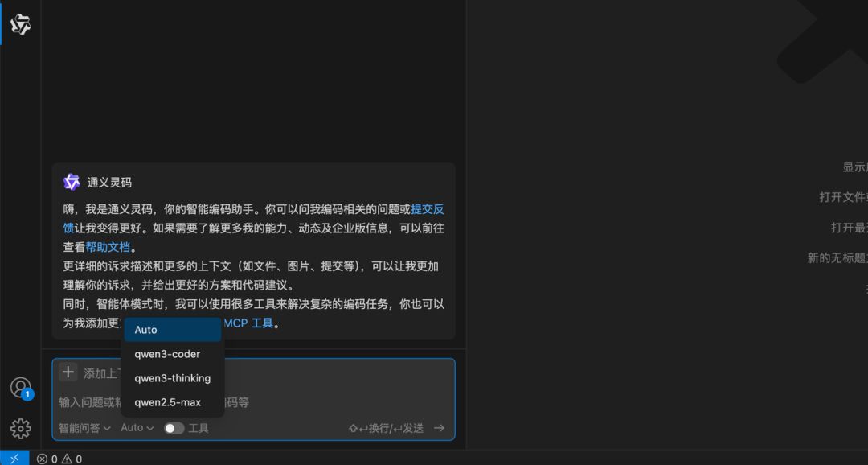This screenshot has height=465, width=868.
Task: Click the remote window status bar icon
Action: 14,459
